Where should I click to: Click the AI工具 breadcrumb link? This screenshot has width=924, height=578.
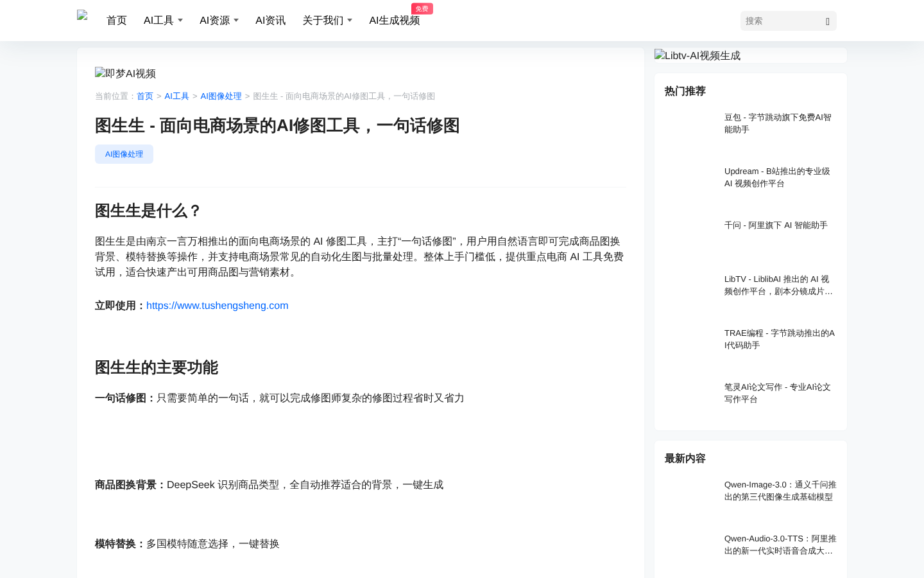point(176,96)
